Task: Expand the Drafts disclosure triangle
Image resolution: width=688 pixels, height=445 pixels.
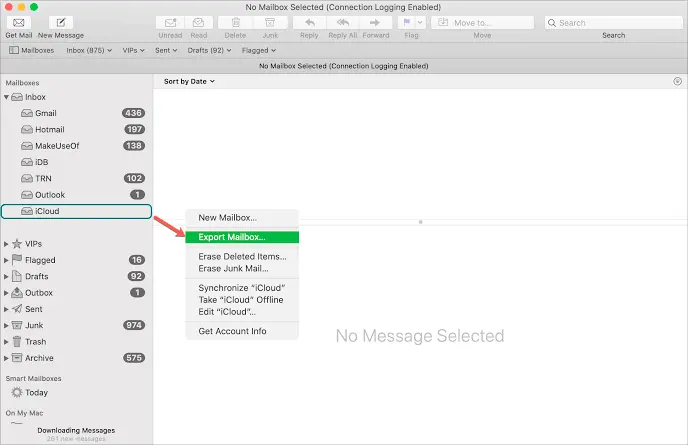Action: (6, 276)
